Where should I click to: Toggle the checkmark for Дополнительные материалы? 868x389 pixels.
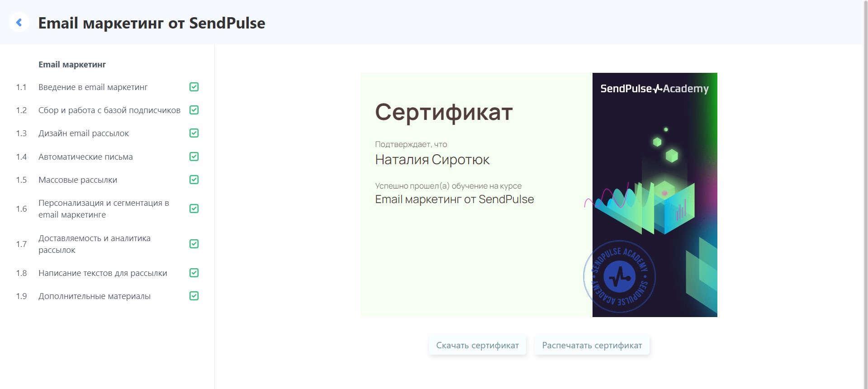pyautogui.click(x=194, y=296)
